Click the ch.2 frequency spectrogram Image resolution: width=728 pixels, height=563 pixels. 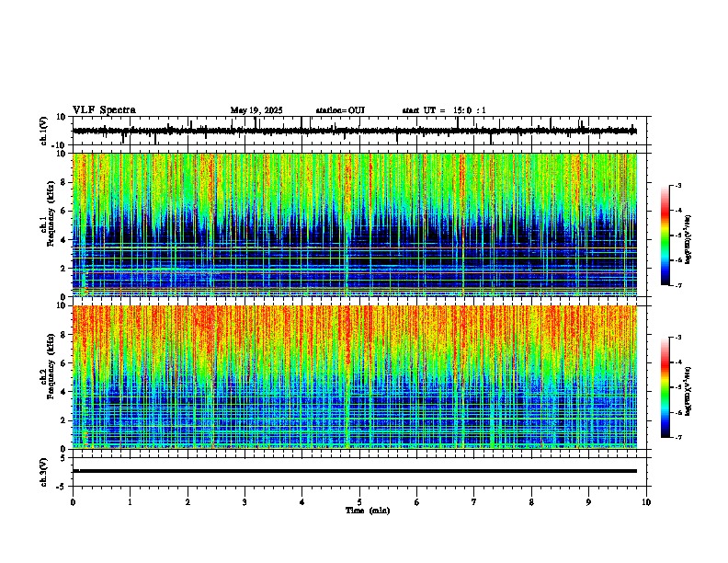click(355, 377)
